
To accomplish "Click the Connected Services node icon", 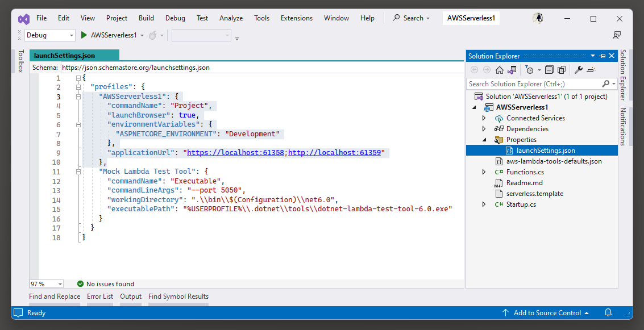I will (499, 118).
